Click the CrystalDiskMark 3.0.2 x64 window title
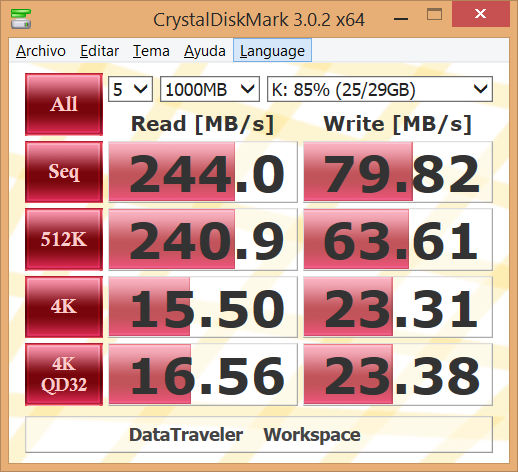 tap(259, 20)
